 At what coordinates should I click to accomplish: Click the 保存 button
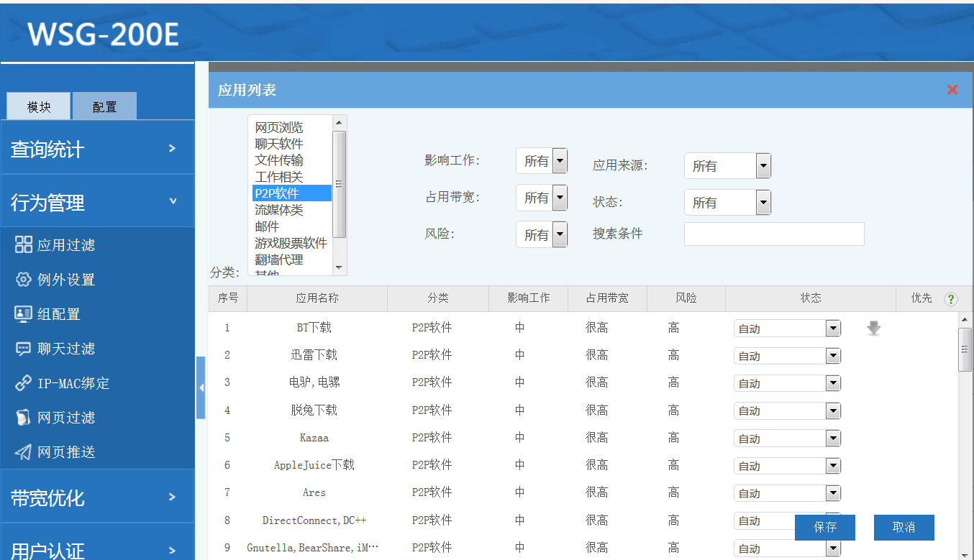click(x=824, y=527)
